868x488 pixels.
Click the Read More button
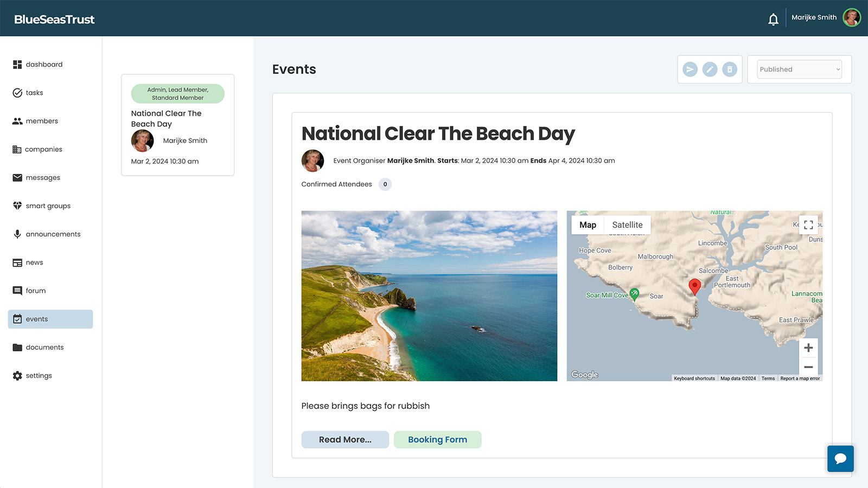345,439
